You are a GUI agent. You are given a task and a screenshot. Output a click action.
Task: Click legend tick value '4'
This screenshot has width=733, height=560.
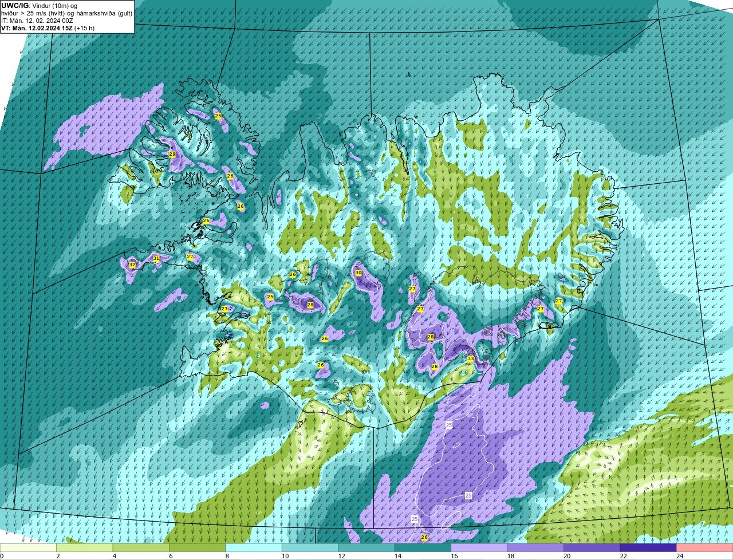114,556
